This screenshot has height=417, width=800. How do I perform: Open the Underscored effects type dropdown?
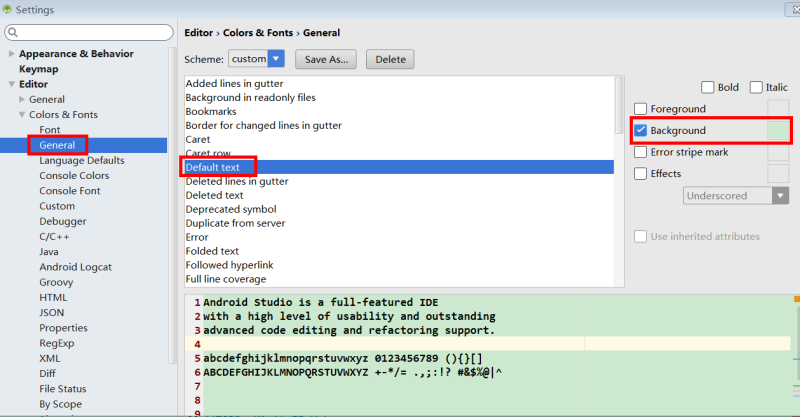click(736, 195)
